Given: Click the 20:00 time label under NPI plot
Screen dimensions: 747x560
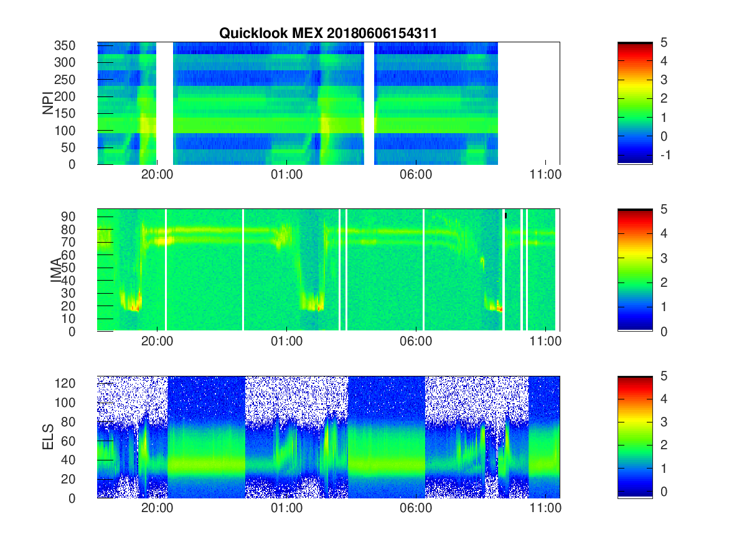Looking at the screenshot, I should click(x=157, y=175).
